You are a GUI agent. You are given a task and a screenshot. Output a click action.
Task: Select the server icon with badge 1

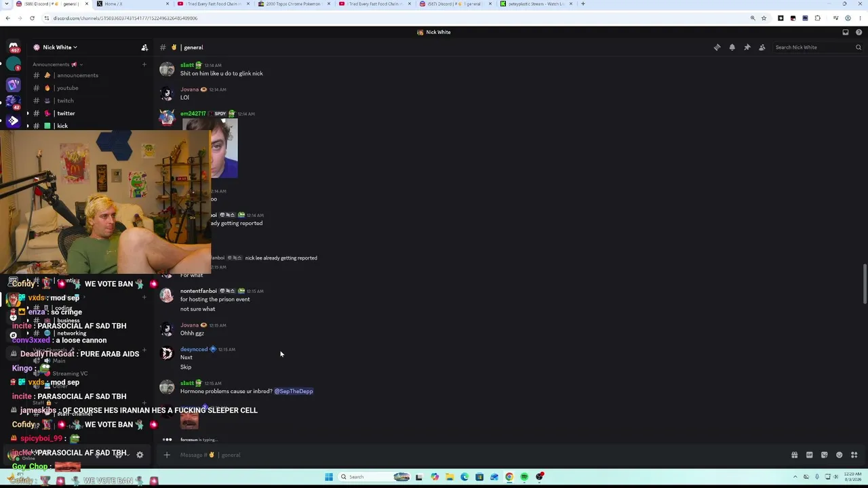13,65
